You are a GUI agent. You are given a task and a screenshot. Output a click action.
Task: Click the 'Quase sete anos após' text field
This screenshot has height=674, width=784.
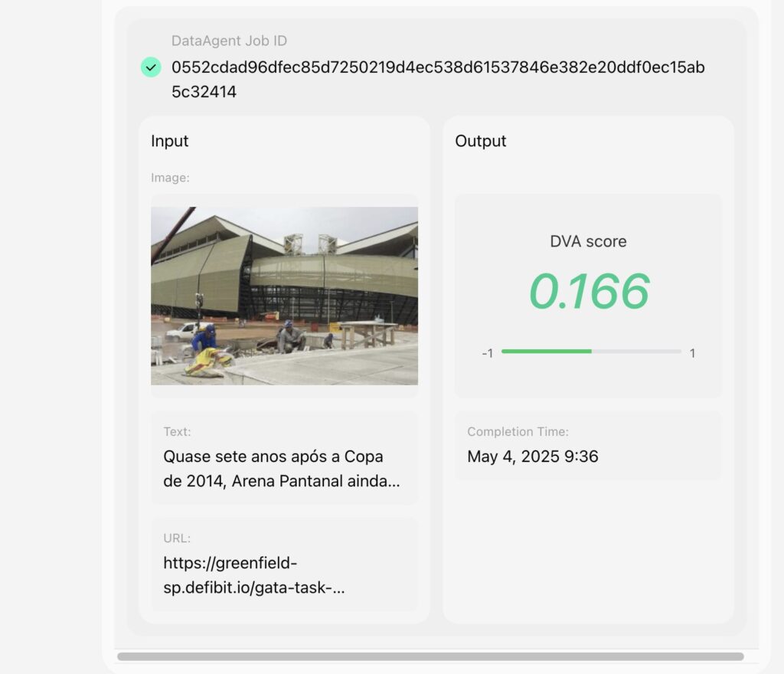tap(283, 469)
